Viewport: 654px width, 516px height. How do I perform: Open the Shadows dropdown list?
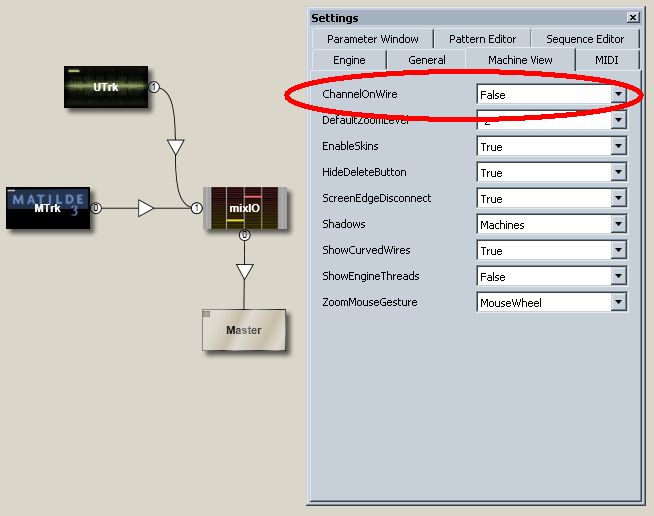tap(618, 225)
